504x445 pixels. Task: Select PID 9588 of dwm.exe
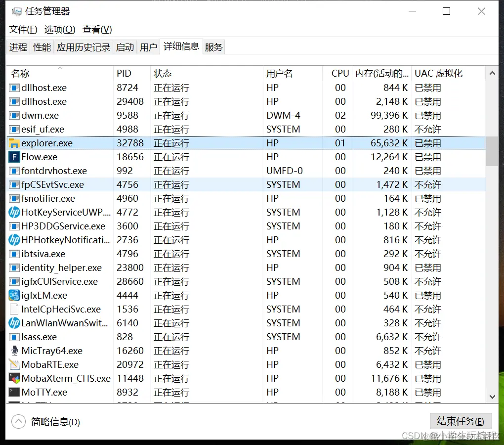click(x=127, y=115)
